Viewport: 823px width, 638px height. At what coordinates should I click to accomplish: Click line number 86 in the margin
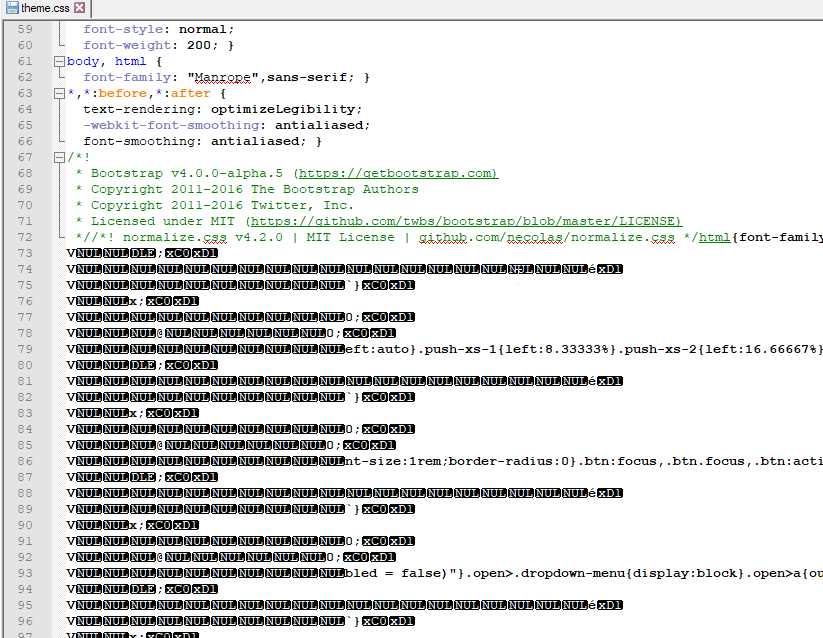coord(25,461)
